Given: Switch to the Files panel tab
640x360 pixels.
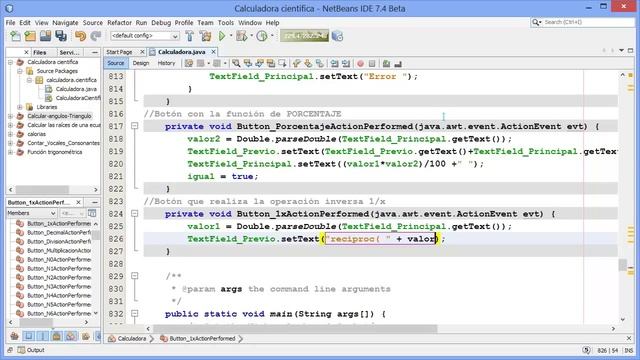Looking at the screenshot, I should pyautogui.click(x=40, y=52).
